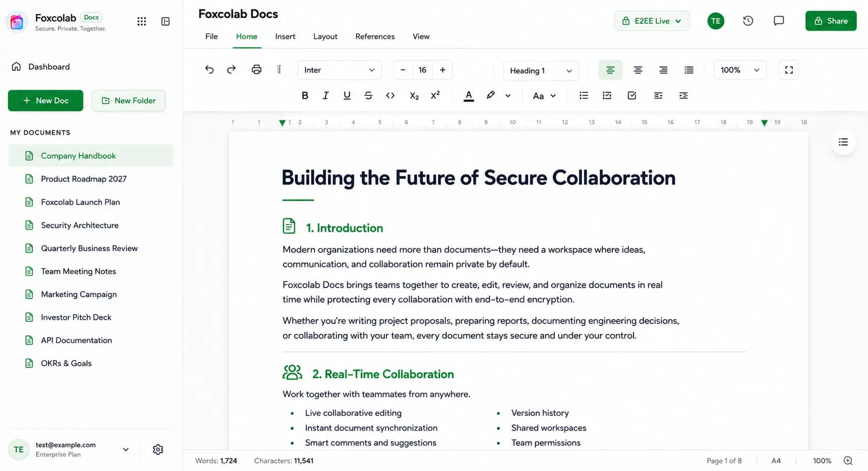This screenshot has width=868, height=471.
Task: Click the redo arrow icon
Action: click(232, 70)
